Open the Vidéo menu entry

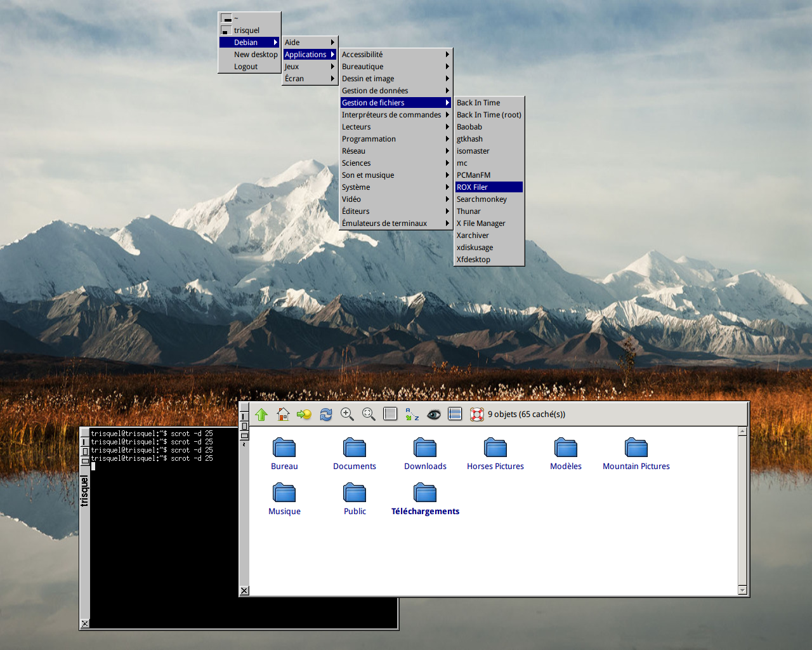pyautogui.click(x=395, y=199)
